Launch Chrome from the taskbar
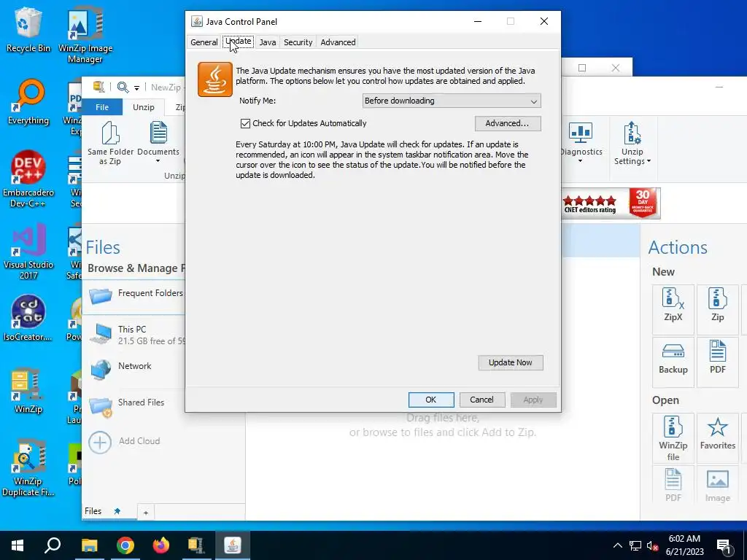 125,545
